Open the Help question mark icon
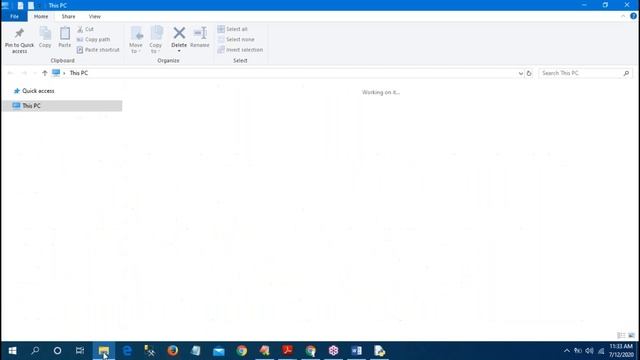 coord(633,16)
